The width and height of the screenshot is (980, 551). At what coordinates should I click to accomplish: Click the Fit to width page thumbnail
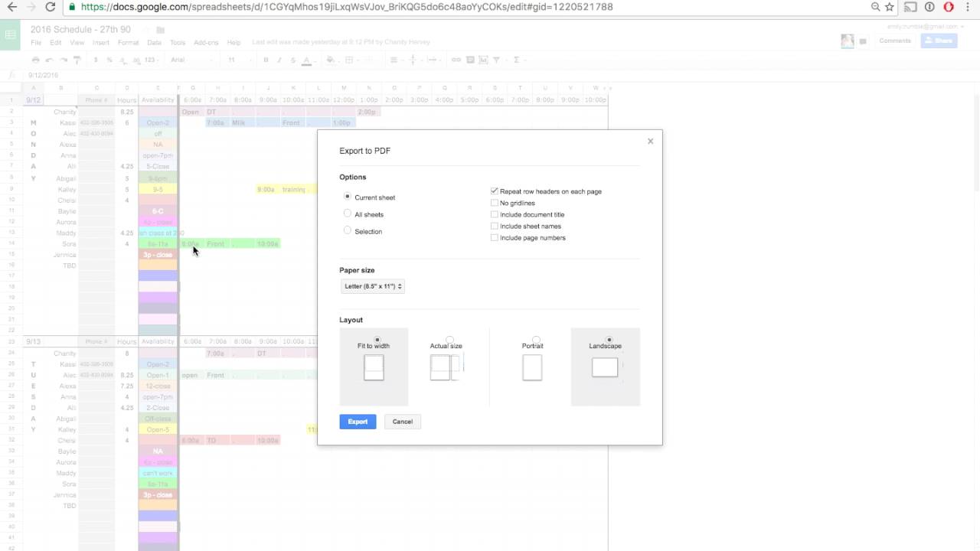tap(374, 367)
